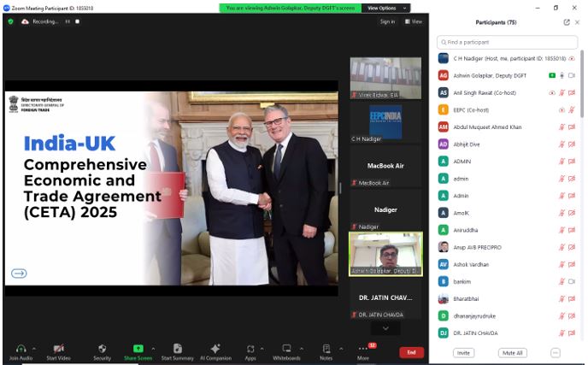Toggle muted mic in Abhijit Dive row

(x=562, y=144)
